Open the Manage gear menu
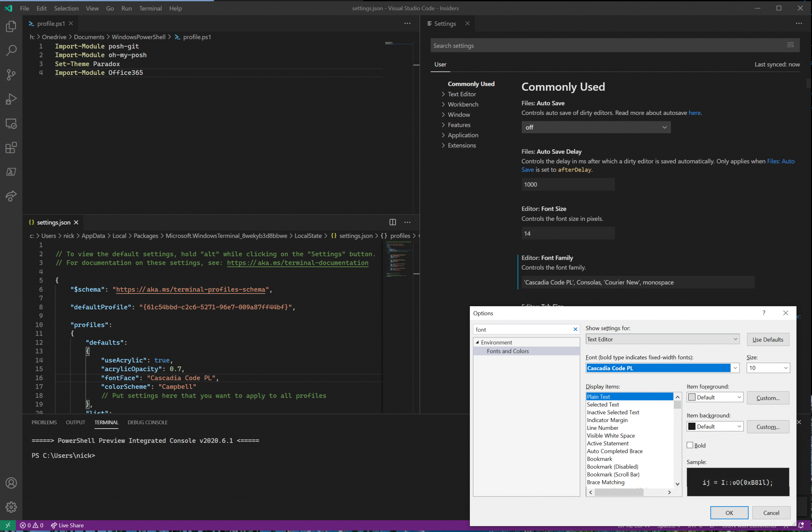The width and height of the screenshot is (812, 532). point(11,507)
